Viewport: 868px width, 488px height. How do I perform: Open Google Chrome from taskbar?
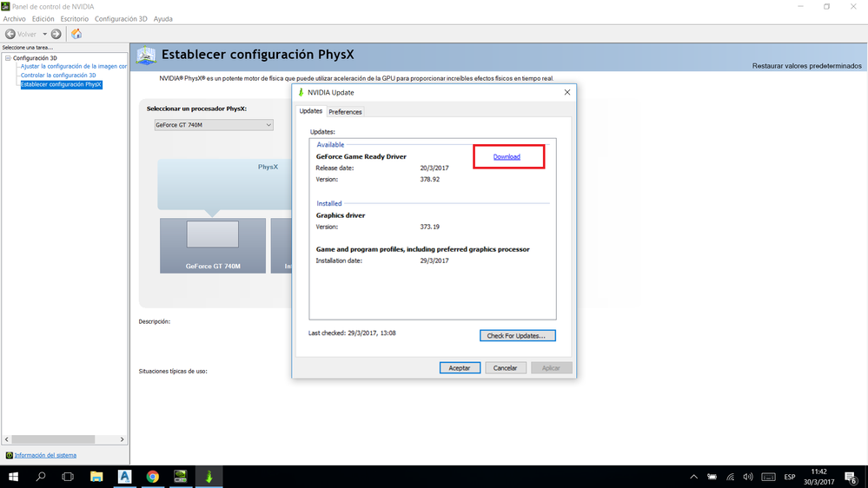153,477
